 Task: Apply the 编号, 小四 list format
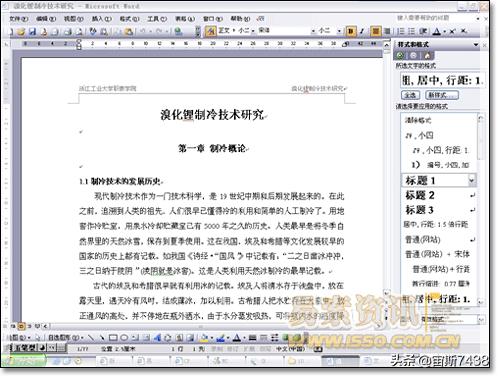click(440, 165)
